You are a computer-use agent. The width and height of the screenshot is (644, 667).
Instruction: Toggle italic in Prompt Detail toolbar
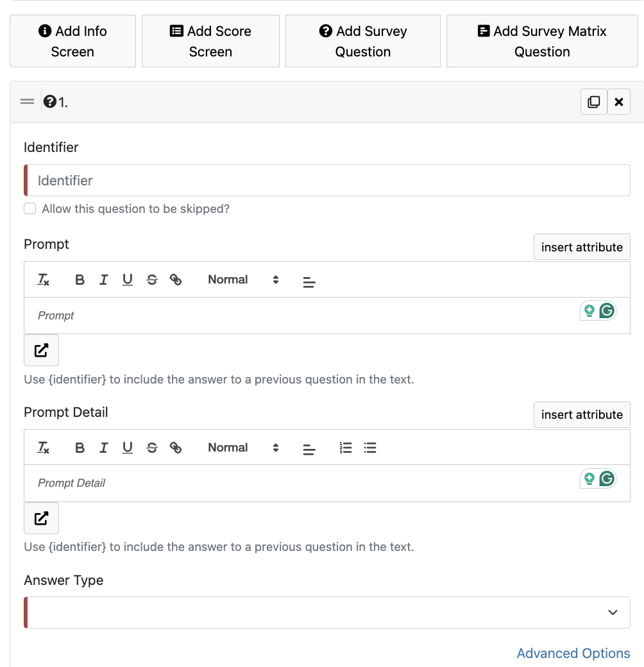(x=103, y=448)
